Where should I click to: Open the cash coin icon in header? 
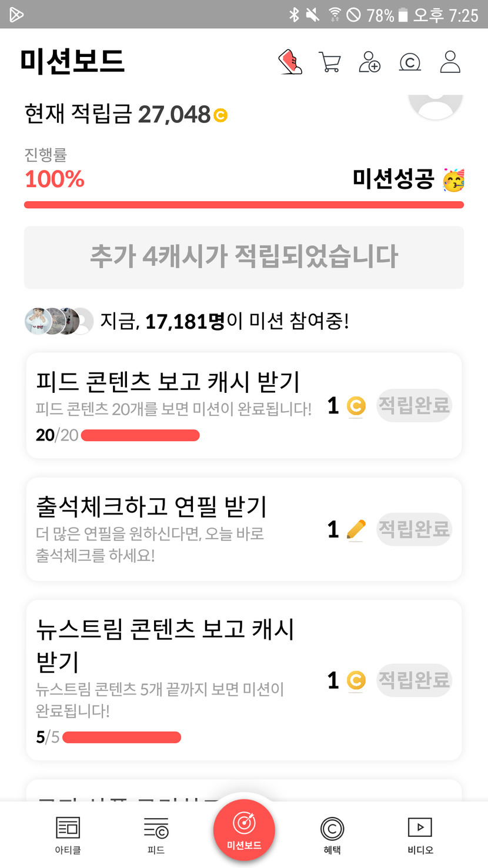tap(410, 62)
